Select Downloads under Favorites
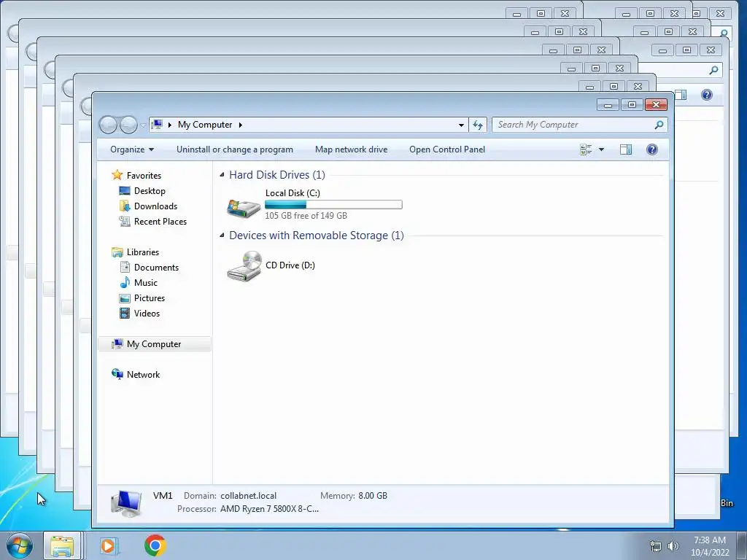 click(x=155, y=206)
